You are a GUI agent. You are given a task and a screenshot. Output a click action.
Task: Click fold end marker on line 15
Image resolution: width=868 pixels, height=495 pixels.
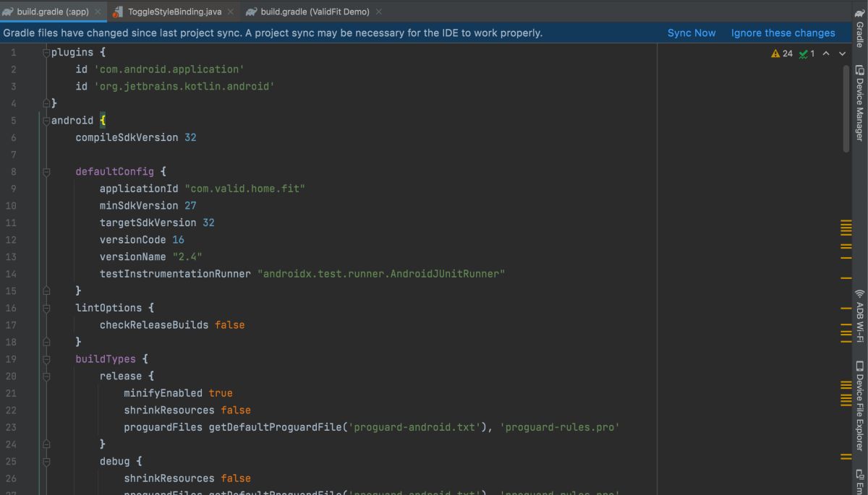[x=46, y=290]
